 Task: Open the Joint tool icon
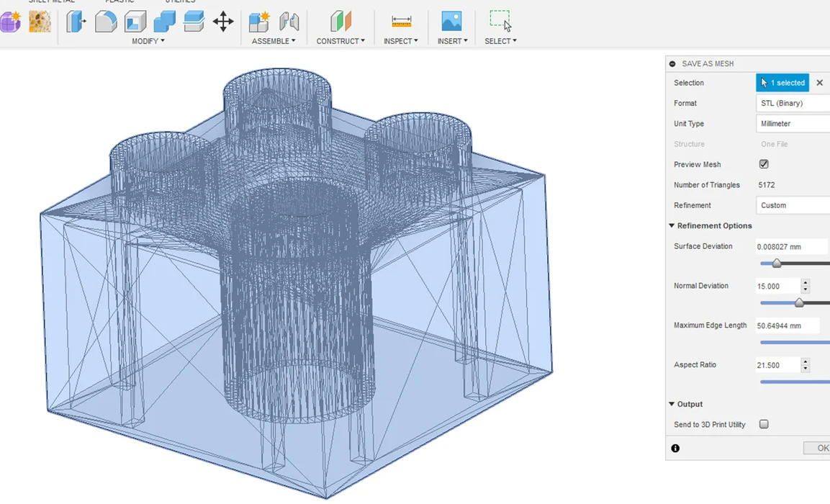(289, 22)
